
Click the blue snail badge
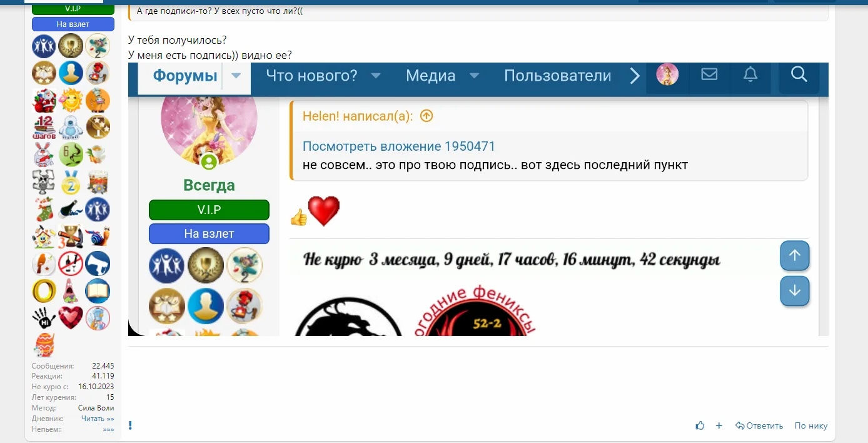pyautogui.click(x=98, y=237)
